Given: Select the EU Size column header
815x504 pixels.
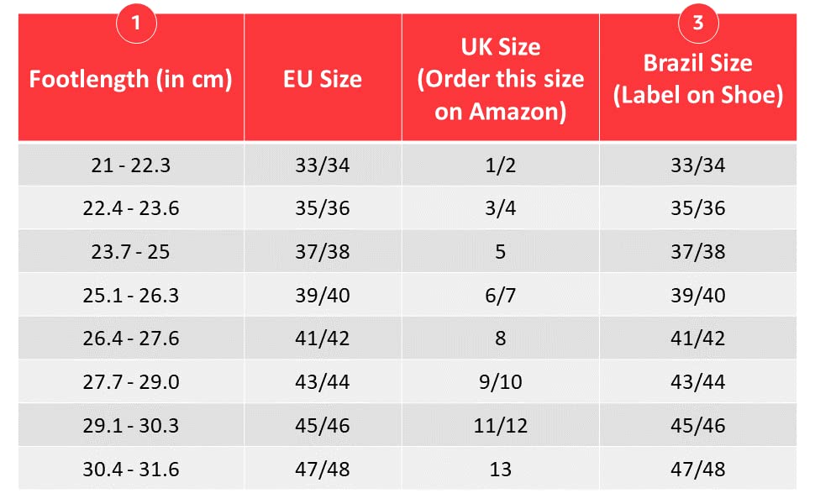Looking at the screenshot, I should [323, 80].
